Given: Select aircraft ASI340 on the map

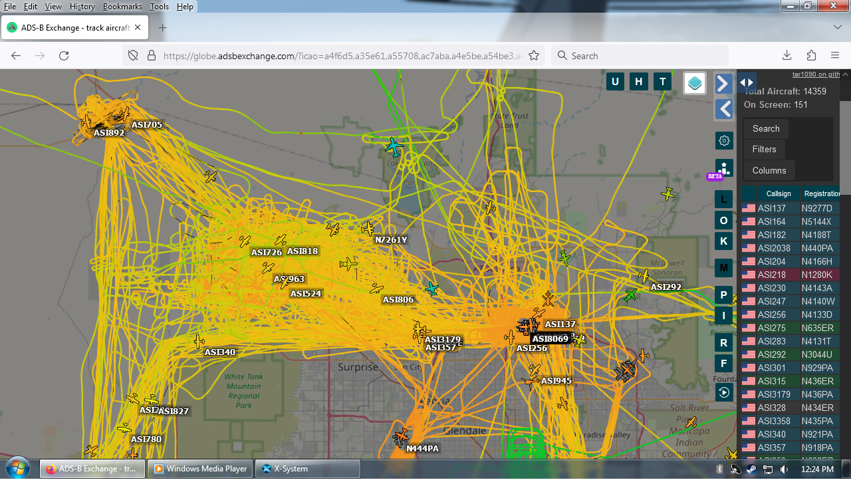Looking at the screenshot, I should (x=199, y=342).
